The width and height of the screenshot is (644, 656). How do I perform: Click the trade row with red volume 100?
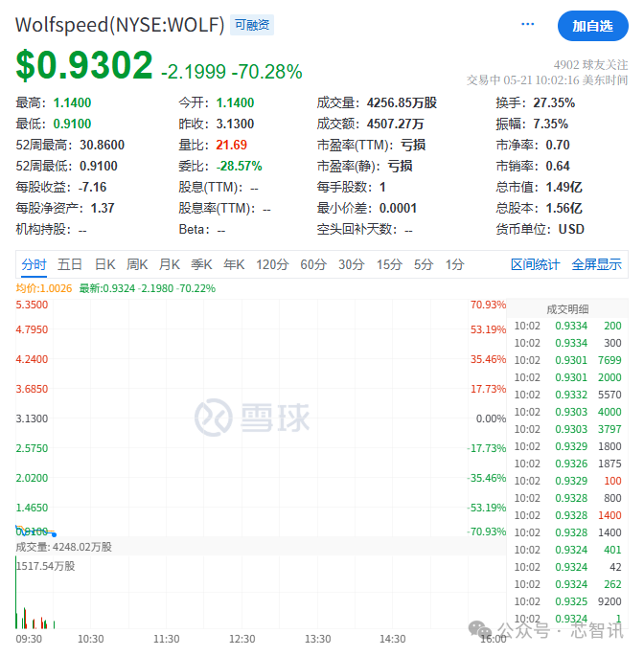pos(567,481)
